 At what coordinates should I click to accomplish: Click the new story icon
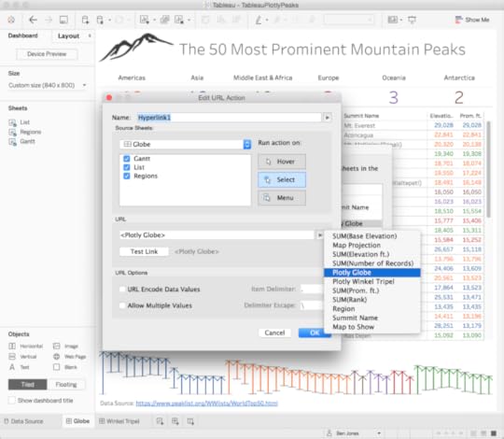190,421
